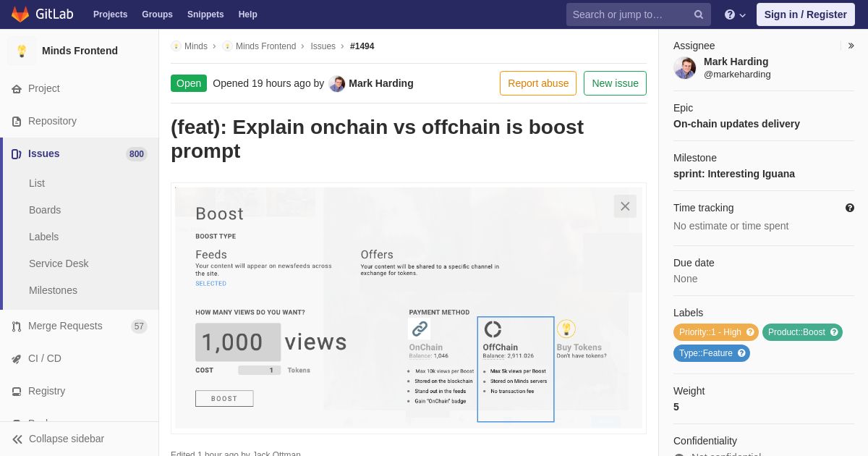This screenshot has height=456, width=868.
Task: Click the assignee Mark Harding avatar
Action: (685, 68)
